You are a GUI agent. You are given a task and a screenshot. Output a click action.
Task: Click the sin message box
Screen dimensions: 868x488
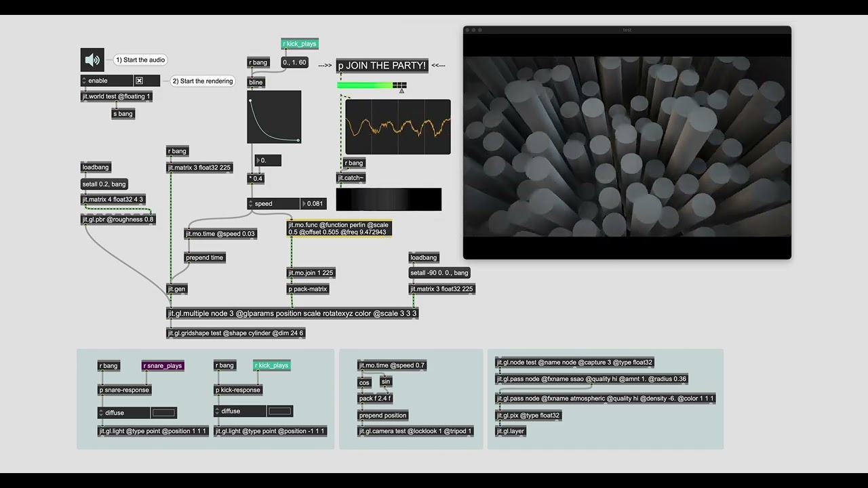385,382
